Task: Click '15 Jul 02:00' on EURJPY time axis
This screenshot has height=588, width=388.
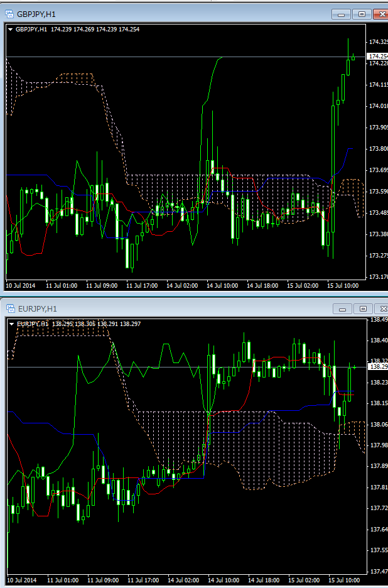Action: click(304, 580)
